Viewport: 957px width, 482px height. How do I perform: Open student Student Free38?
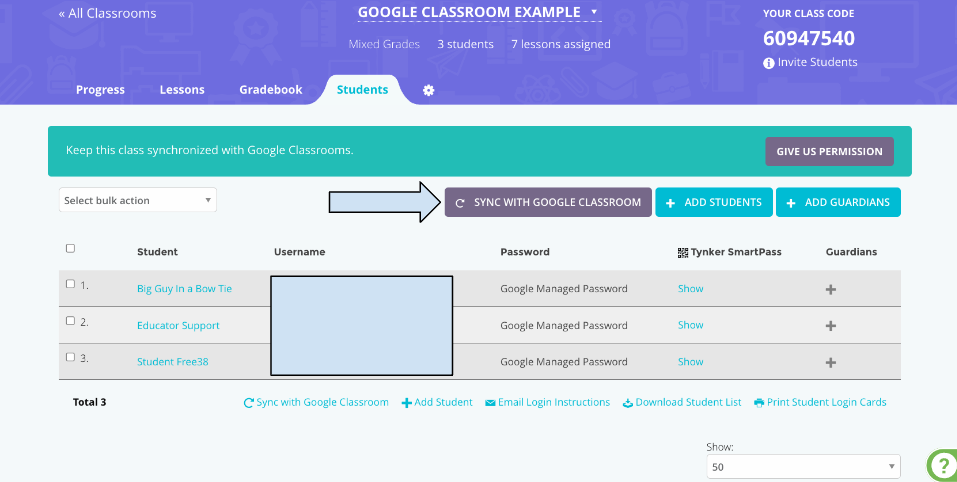173,362
